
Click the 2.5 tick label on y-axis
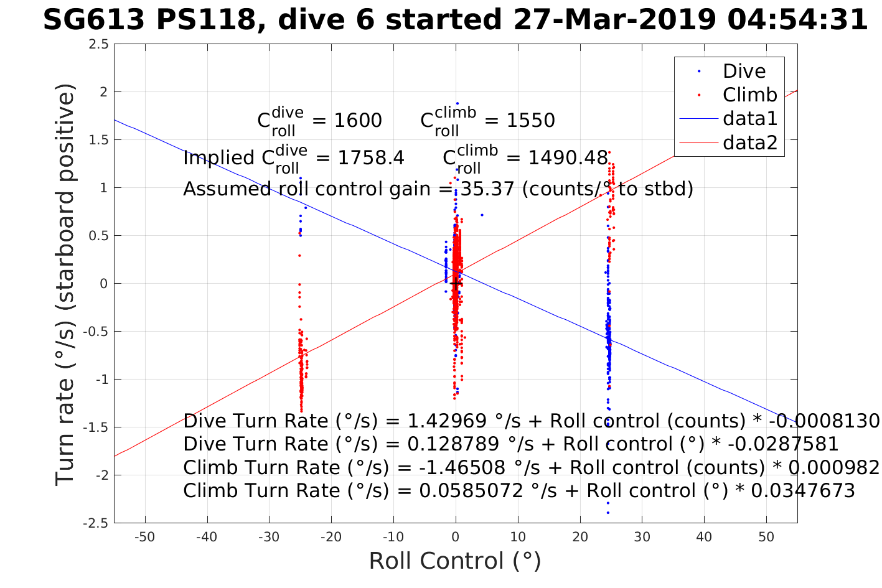pos(99,44)
